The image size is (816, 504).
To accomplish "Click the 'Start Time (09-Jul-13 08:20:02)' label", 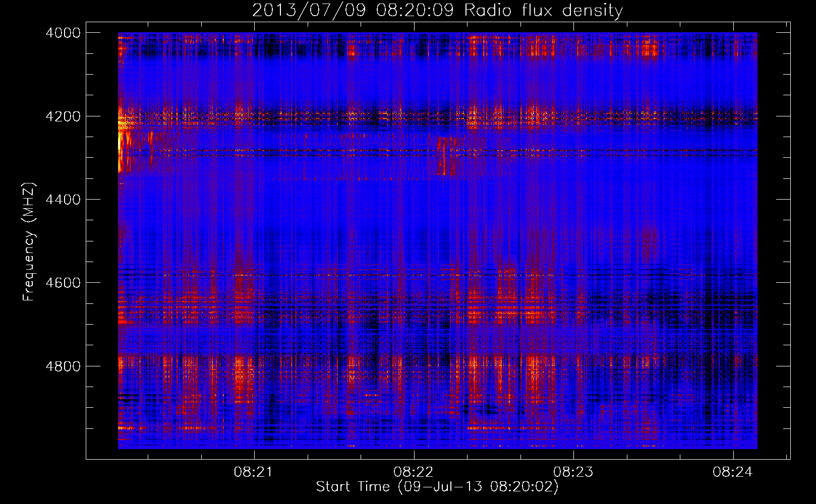I will [437, 487].
